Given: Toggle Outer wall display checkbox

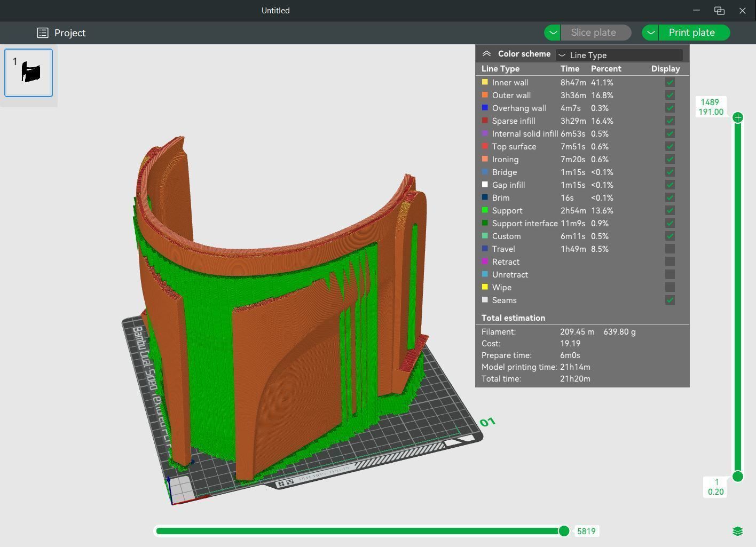Looking at the screenshot, I should tap(670, 95).
